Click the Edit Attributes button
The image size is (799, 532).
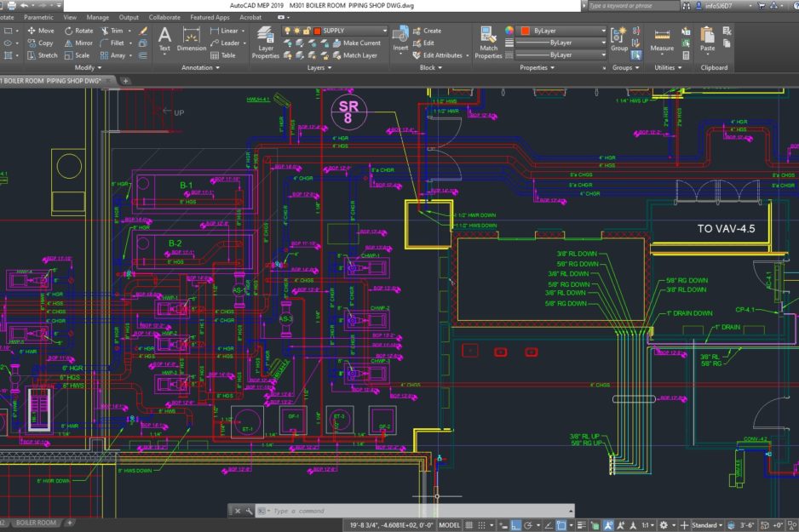click(x=438, y=55)
